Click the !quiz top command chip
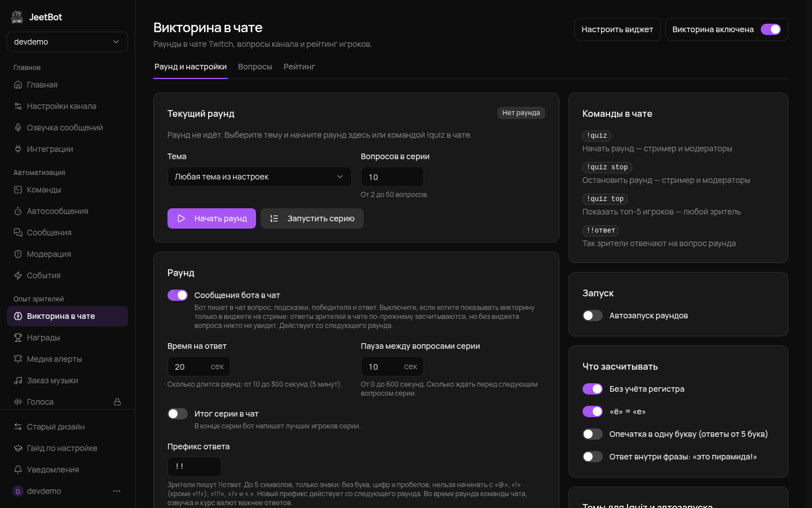 click(605, 199)
